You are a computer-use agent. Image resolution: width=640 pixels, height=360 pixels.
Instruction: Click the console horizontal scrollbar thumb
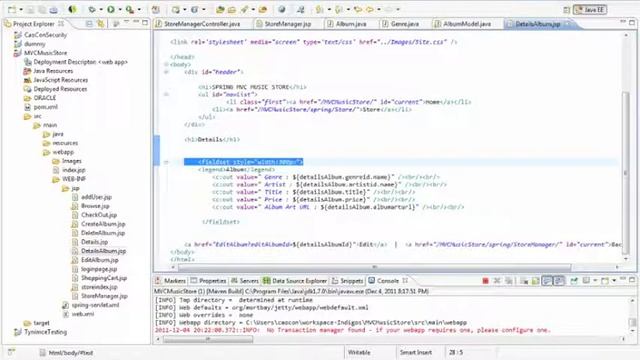[208, 339]
